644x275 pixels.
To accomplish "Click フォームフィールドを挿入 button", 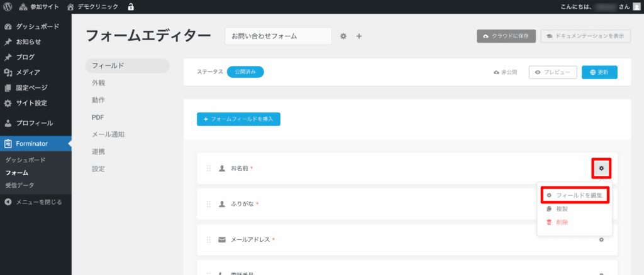I will (238, 119).
